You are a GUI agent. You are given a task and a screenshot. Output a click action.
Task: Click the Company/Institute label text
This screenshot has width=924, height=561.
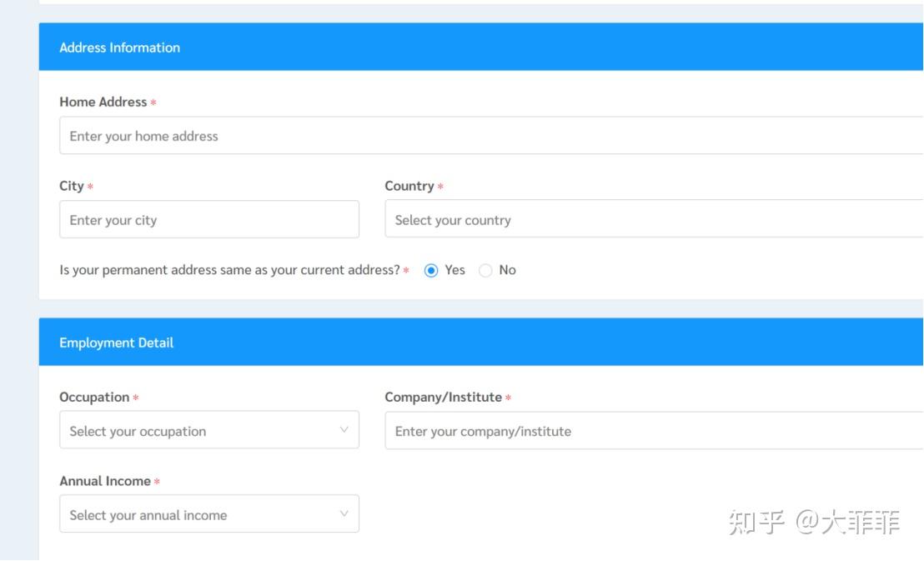click(444, 397)
